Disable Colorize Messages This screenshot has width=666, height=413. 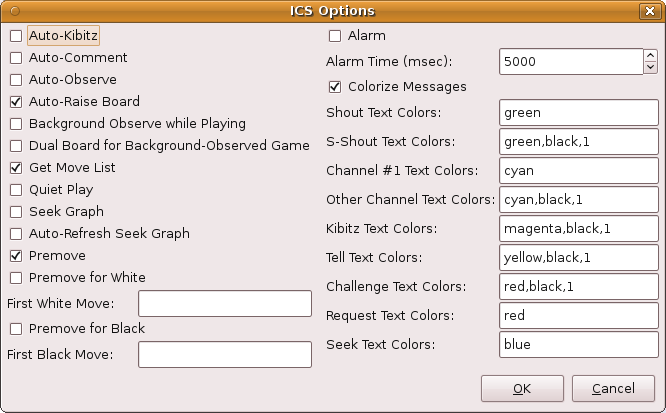point(335,87)
